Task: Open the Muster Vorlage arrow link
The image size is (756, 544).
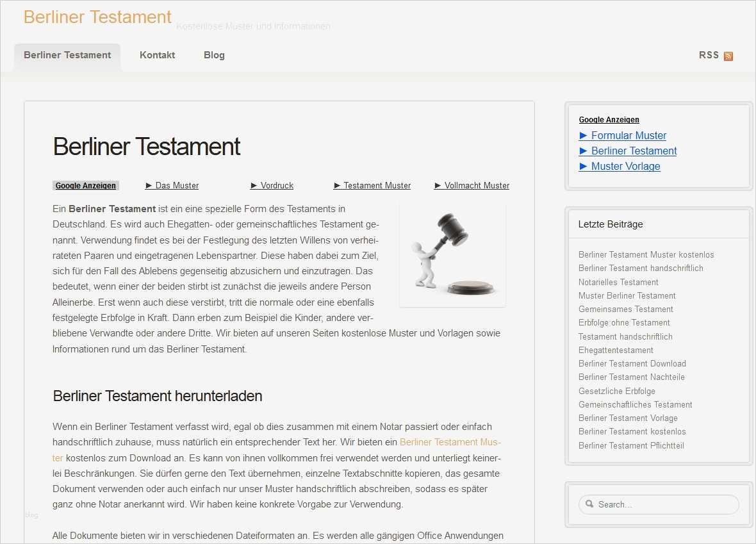Action: click(619, 166)
